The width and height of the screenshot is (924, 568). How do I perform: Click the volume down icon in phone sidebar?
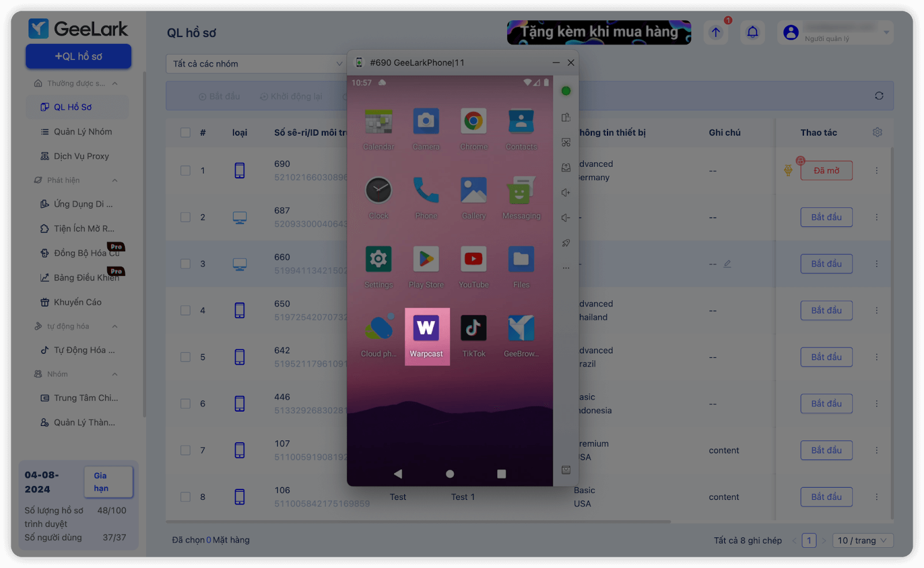pos(566,218)
